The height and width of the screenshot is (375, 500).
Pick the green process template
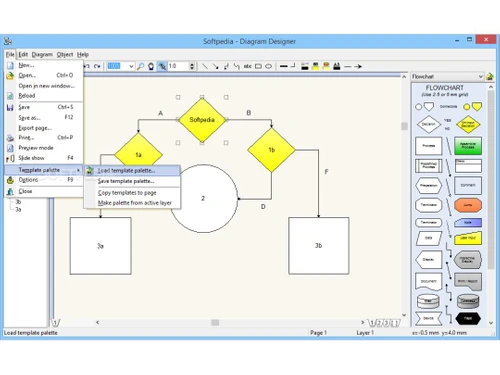(x=468, y=146)
